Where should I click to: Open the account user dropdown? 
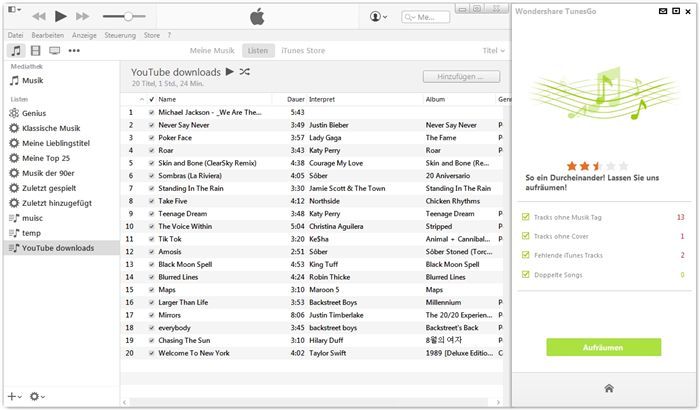point(378,17)
